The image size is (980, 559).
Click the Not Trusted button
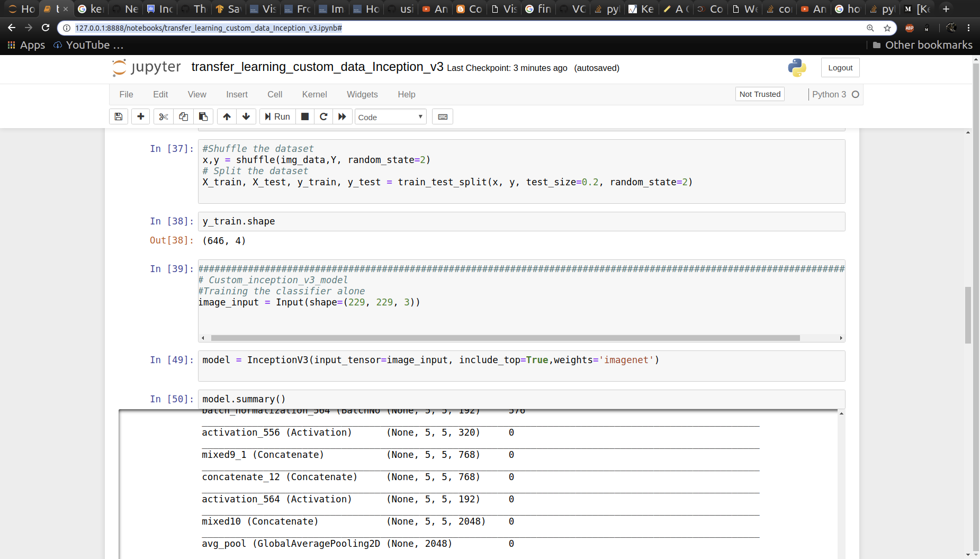click(x=760, y=94)
